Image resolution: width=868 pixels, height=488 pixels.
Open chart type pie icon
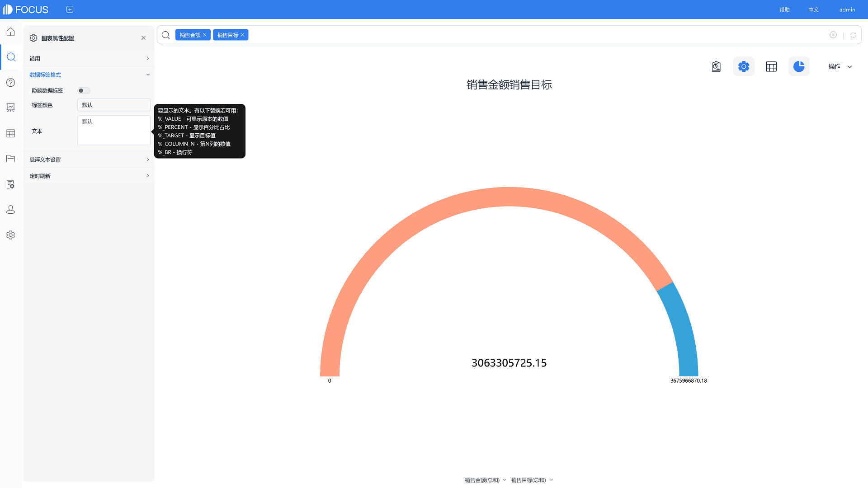coord(799,66)
